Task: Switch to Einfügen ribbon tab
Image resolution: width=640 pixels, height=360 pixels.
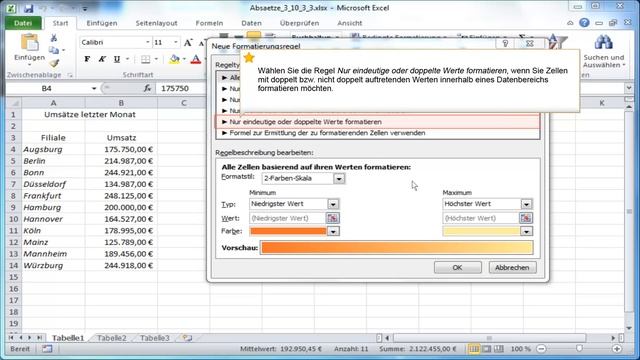Action: tap(102, 23)
